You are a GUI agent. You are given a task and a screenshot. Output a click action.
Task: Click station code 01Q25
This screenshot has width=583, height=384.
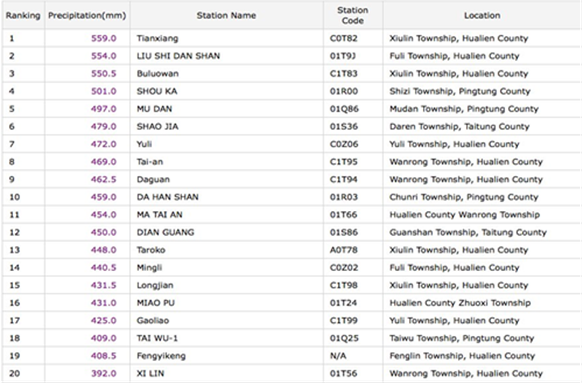point(344,338)
